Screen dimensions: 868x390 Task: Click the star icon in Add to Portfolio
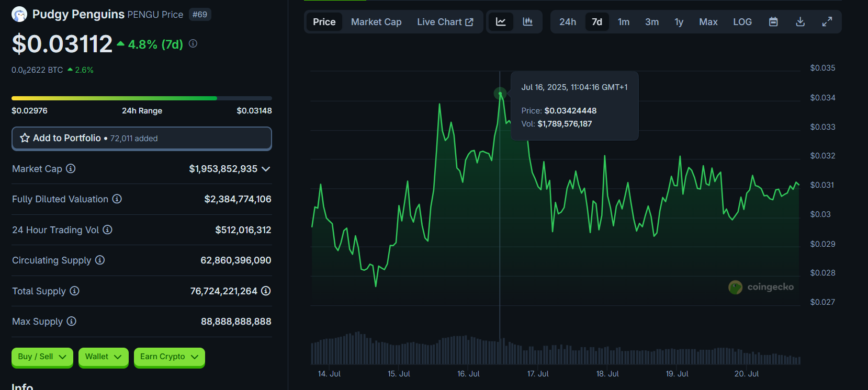coord(25,138)
